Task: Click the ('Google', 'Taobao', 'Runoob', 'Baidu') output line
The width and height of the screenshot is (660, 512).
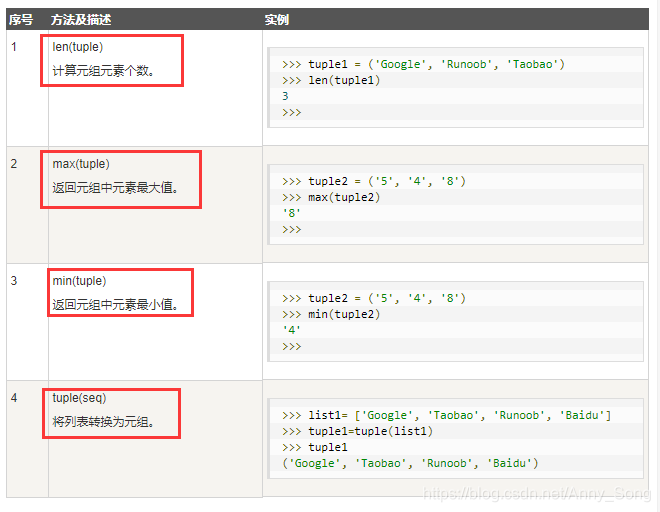Action: point(410,464)
